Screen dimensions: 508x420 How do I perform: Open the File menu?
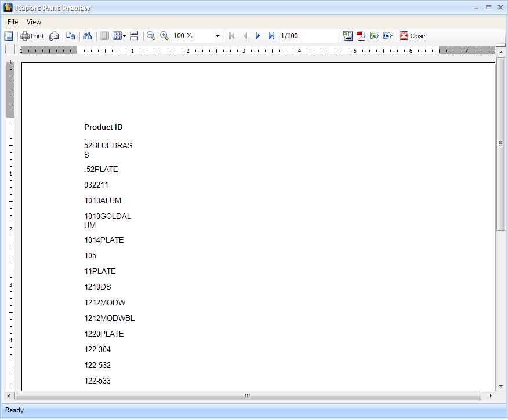[x=13, y=22]
